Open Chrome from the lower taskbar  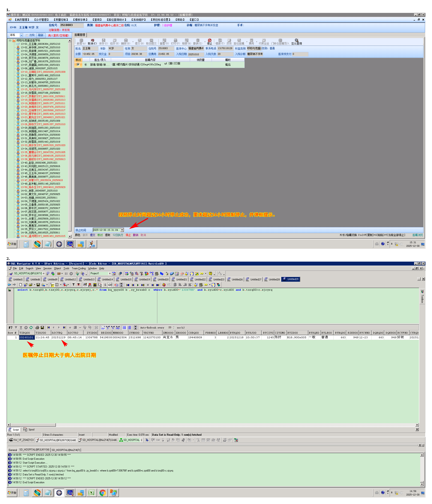(103, 493)
